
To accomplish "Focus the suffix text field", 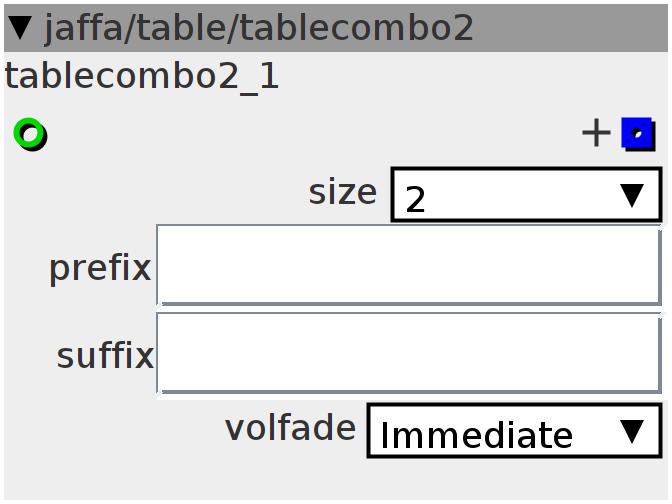I will (409, 353).
